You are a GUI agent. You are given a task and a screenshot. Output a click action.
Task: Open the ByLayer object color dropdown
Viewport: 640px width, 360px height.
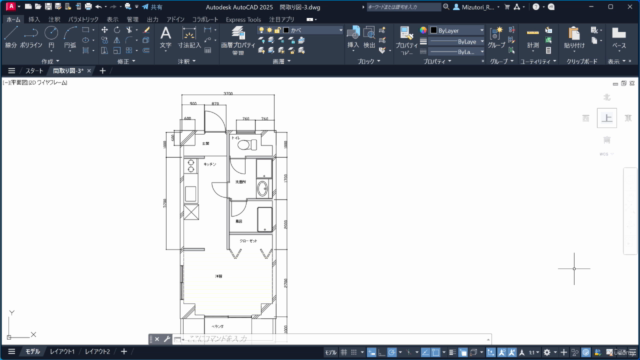(x=457, y=31)
